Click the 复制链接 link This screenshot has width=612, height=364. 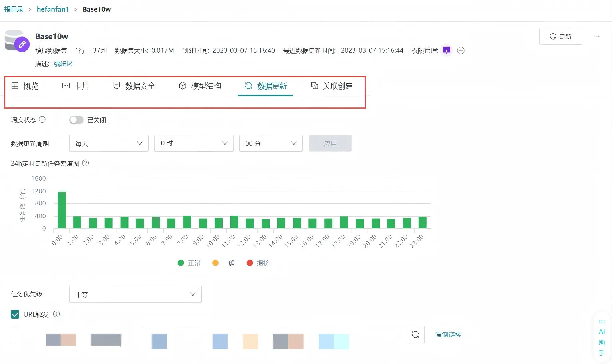click(448, 334)
